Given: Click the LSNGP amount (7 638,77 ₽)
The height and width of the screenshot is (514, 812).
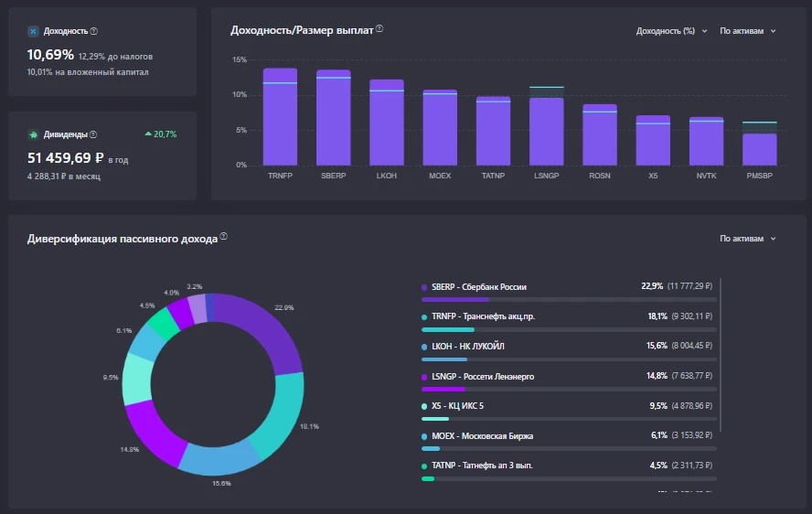Looking at the screenshot, I should pyautogui.click(x=692, y=376).
